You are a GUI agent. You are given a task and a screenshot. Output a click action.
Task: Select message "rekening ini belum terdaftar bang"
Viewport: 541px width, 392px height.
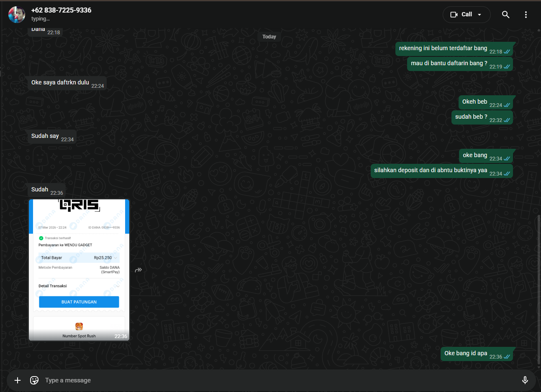[454, 49]
